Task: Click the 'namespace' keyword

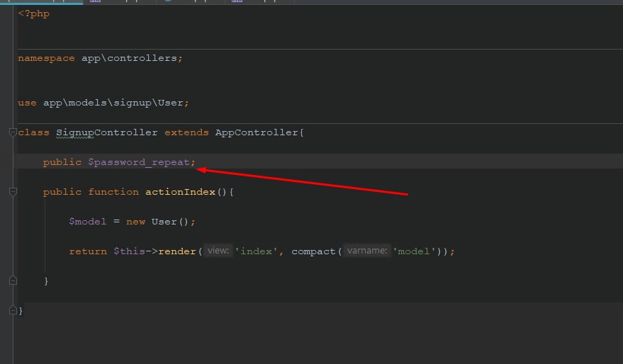Action: click(46, 58)
